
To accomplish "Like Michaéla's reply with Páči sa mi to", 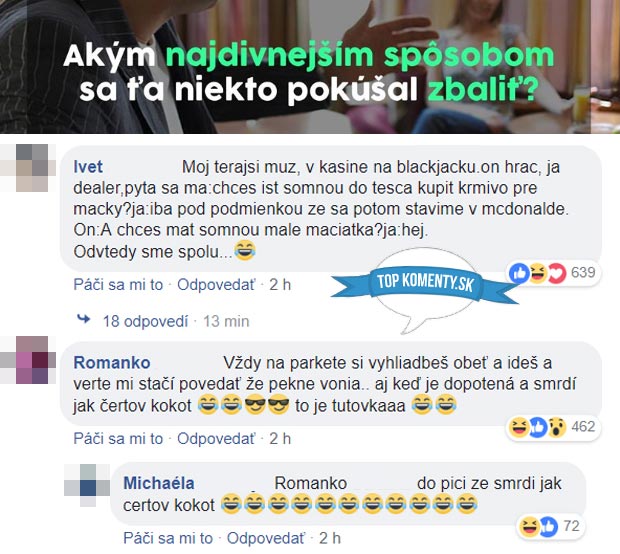I will (168, 538).
